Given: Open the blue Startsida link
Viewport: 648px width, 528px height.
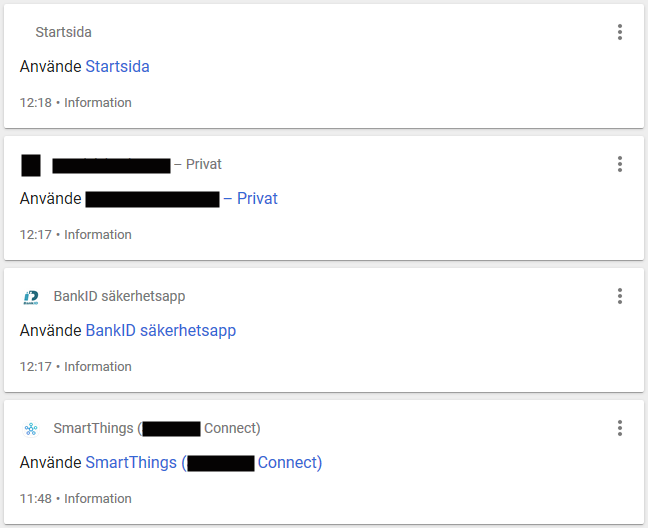Looking at the screenshot, I should (117, 67).
